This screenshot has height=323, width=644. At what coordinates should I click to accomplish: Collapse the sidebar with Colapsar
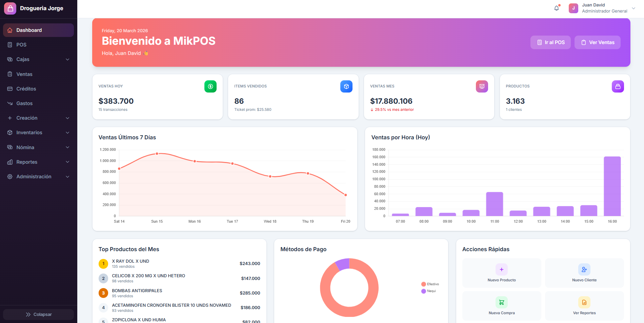(38, 314)
